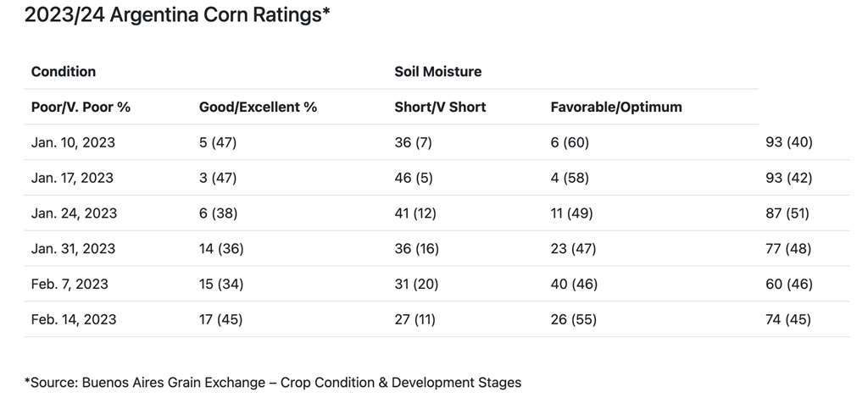
Task: Select the "Condition" column group header
Action: (64, 71)
